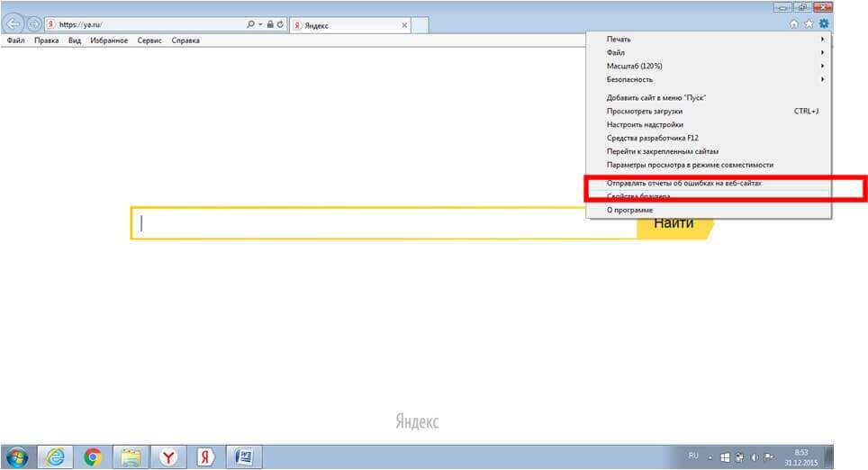The image size is (868, 470).
Task: Open the Windows Start button
Action: (17, 457)
